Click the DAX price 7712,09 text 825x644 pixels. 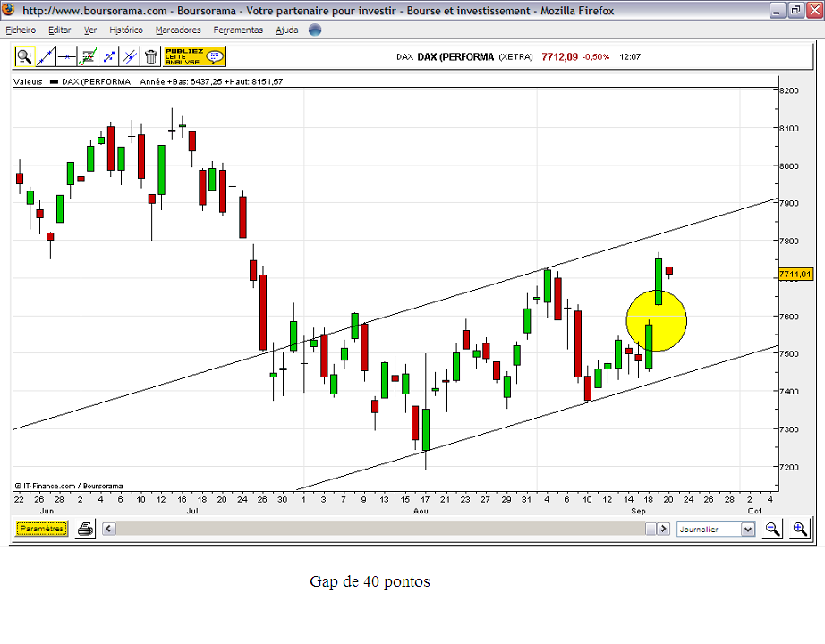(x=559, y=57)
